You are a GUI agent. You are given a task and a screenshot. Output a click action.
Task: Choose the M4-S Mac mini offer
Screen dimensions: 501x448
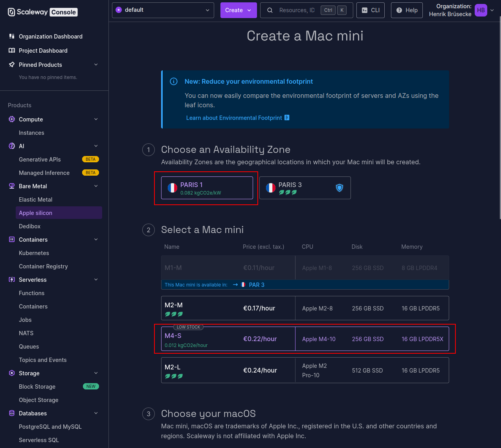click(305, 339)
